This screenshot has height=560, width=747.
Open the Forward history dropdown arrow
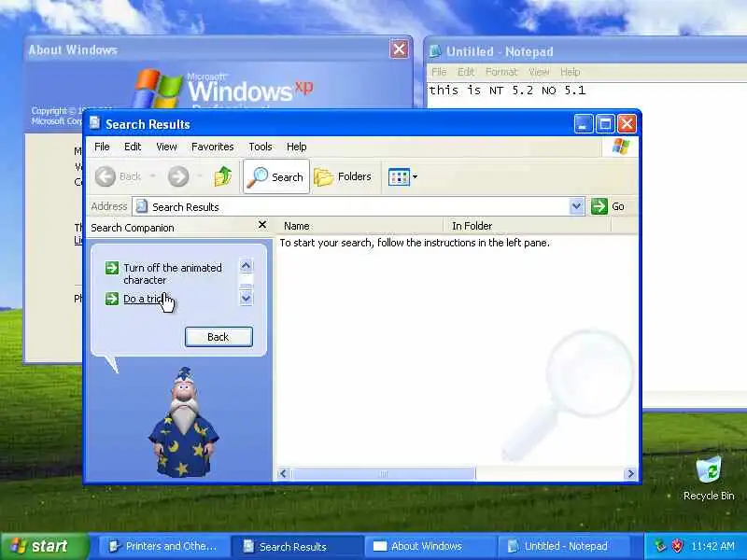200,176
